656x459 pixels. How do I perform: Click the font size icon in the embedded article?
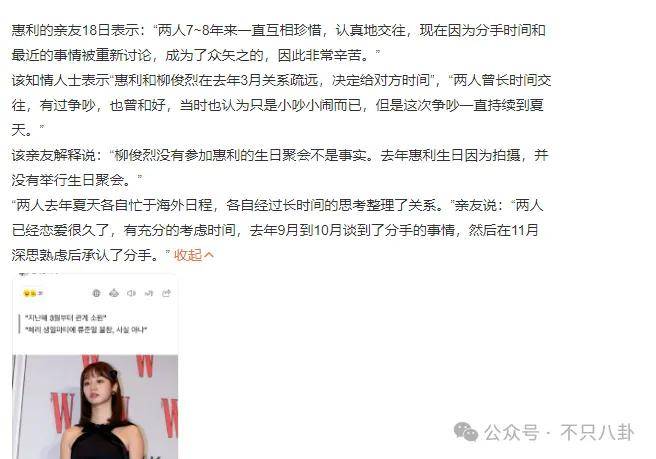pos(149,293)
